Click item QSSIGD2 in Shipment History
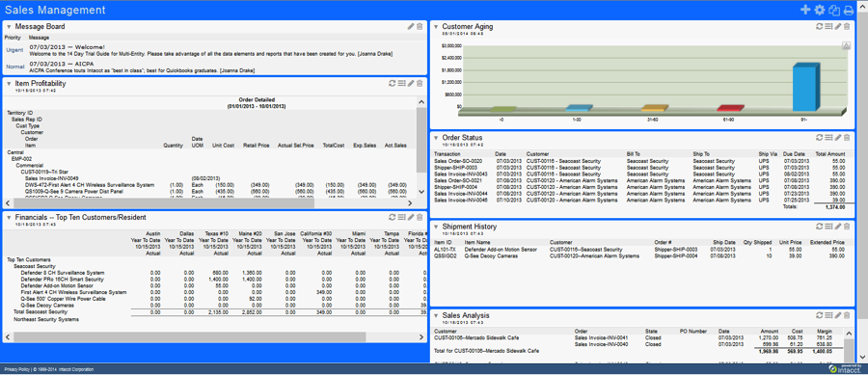Image resolution: width=868 pixels, height=375 pixels. (446, 256)
